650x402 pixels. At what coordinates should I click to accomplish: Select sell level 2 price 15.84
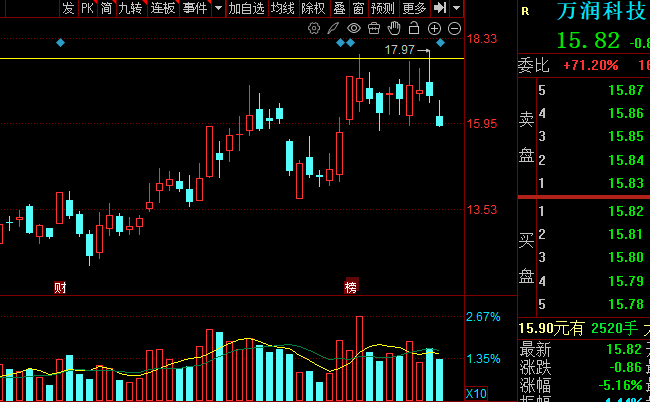[626, 160]
